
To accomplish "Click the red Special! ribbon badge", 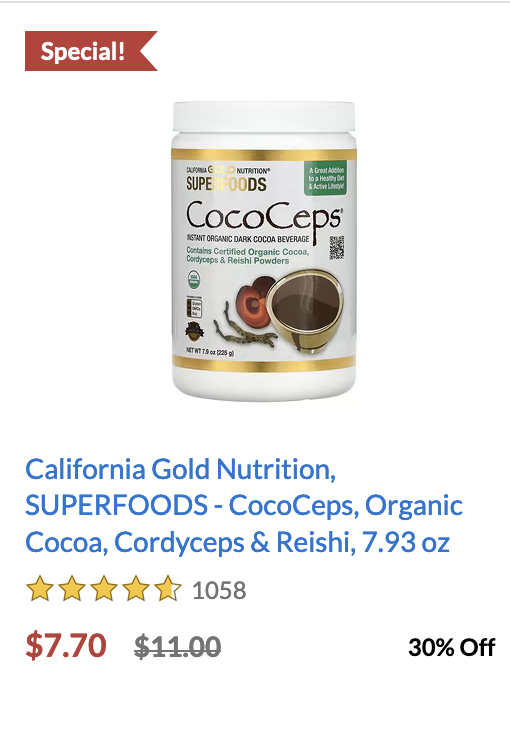I will (x=91, y=51).
